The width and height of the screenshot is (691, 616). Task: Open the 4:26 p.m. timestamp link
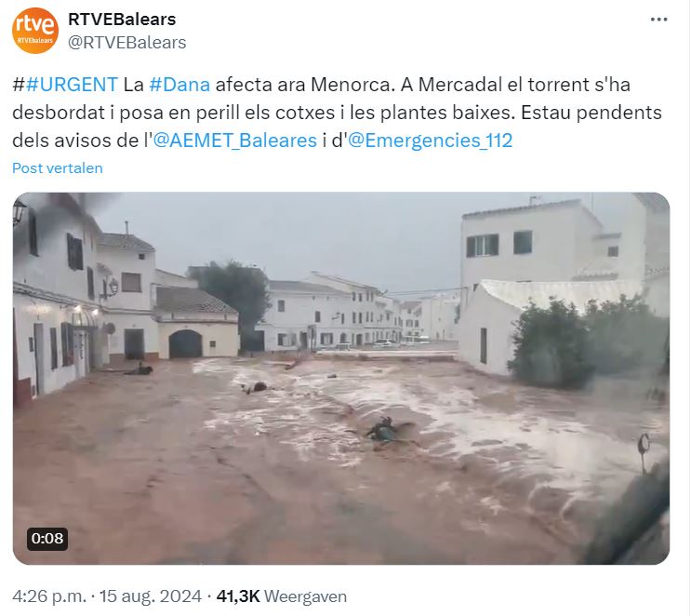49,596
